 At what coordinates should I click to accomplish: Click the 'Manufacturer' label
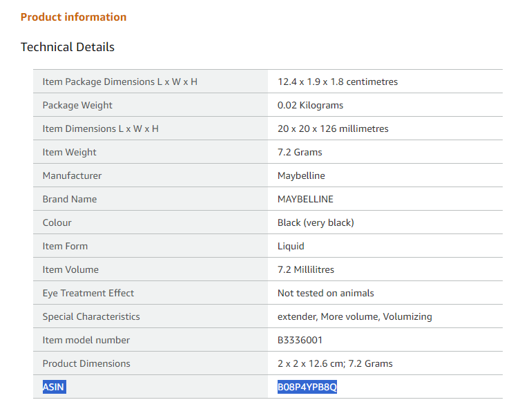pyautogui.click(x=72, y=175)
